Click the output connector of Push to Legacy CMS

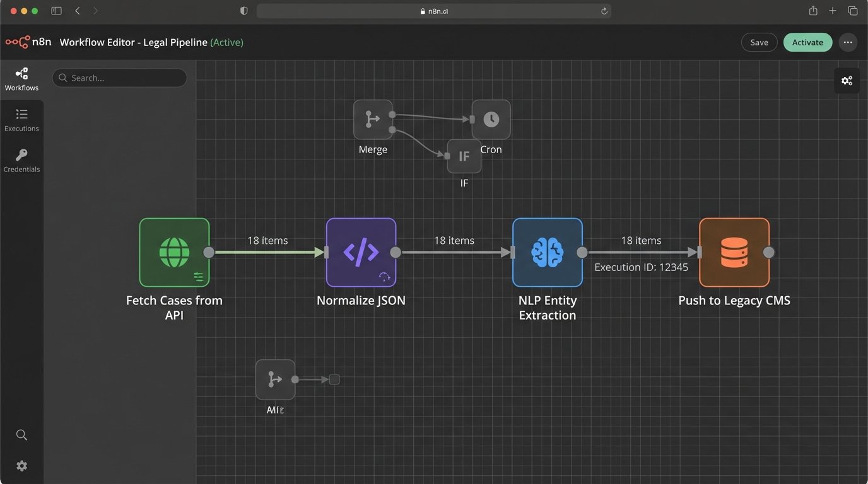[768, 252]
